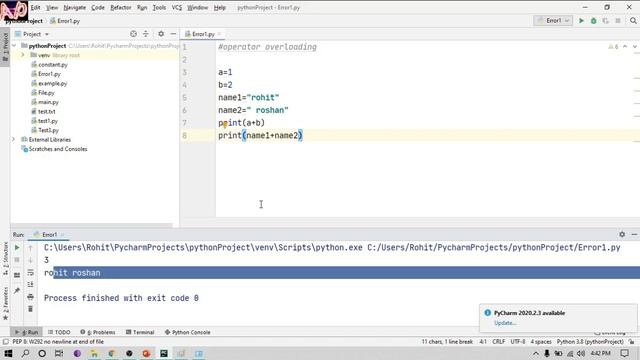
Task: Expand the venv folder
Action: point(23,55)
